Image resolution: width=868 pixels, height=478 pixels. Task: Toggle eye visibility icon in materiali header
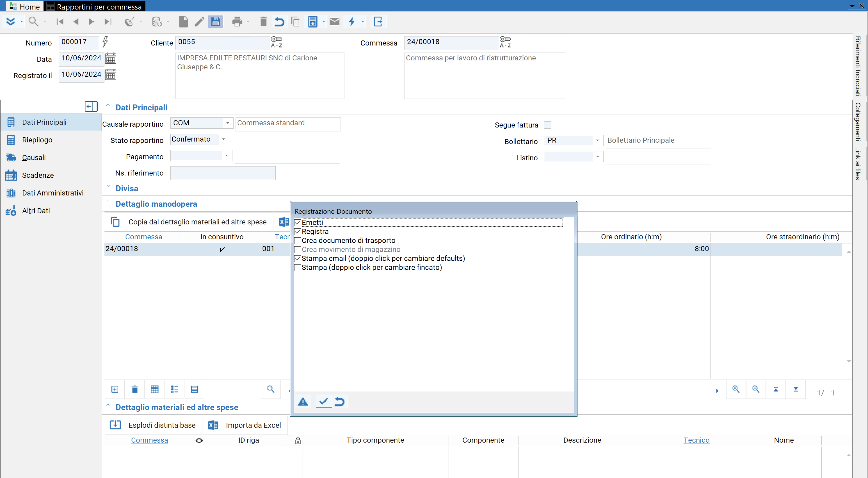(x=199, y=441)
